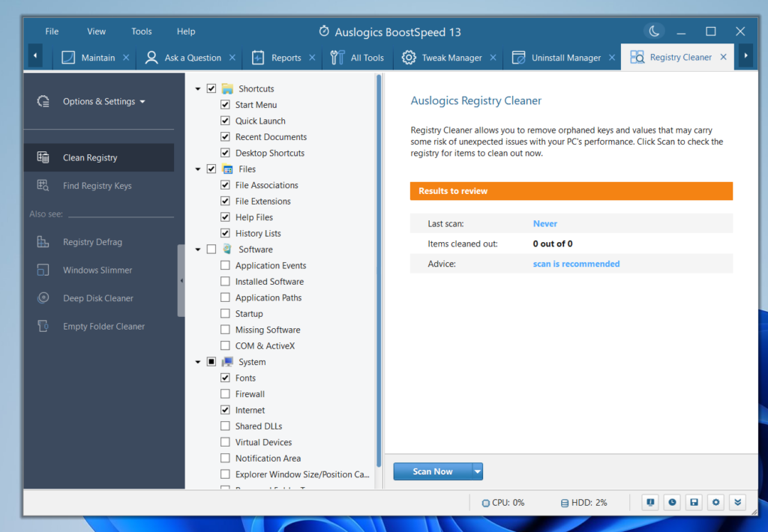Collapse the Shortcuts tree section
The height and width of the screenshot is (532, 768).
pos(198,88)
